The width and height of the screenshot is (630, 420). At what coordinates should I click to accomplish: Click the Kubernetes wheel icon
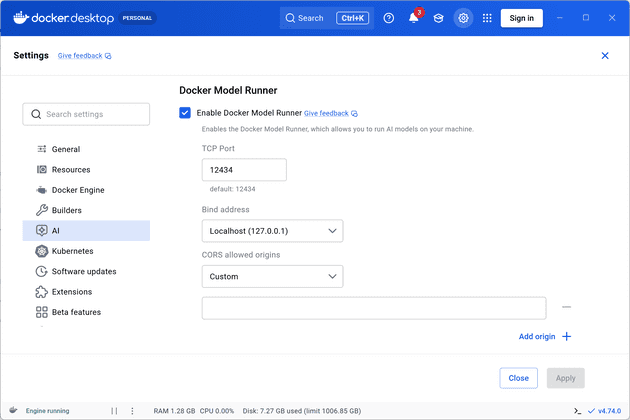(x=42, y=251)
